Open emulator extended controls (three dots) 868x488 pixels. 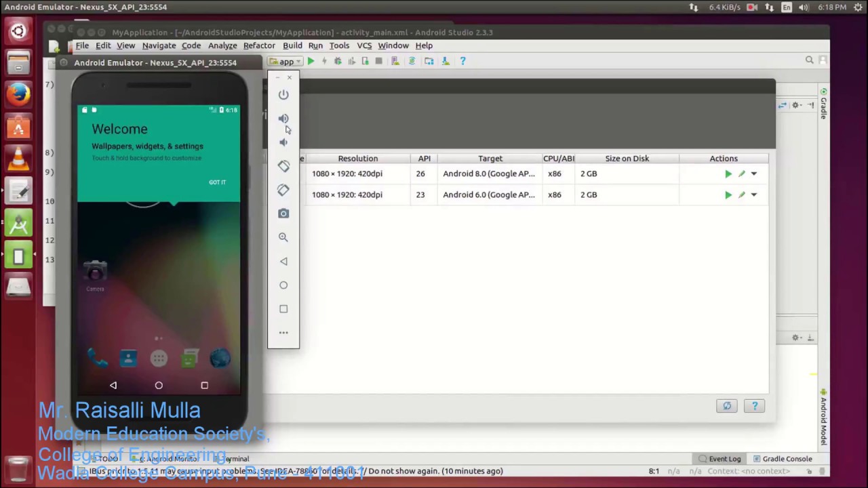pos(283,333)
